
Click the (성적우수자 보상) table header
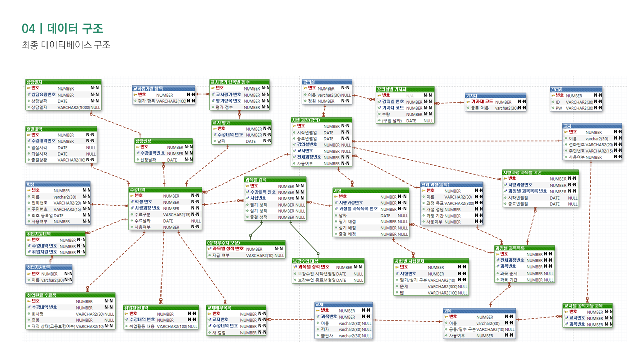(246, 243)
